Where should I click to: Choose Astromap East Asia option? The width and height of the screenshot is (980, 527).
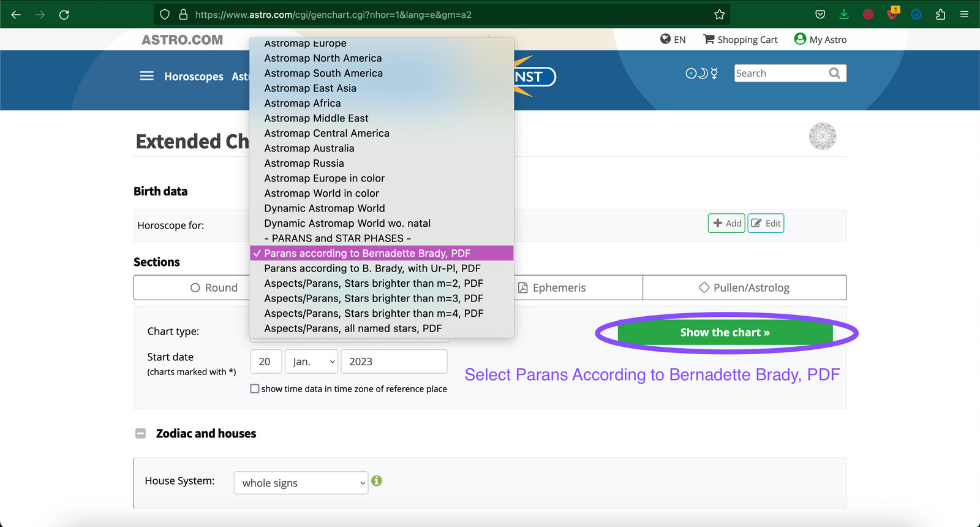[382, 88]
